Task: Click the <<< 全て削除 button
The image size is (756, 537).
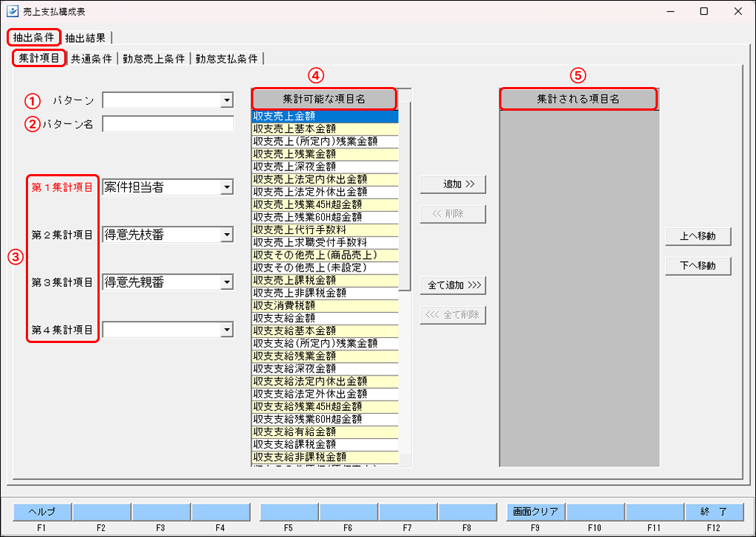Action: tap(453, 315)
